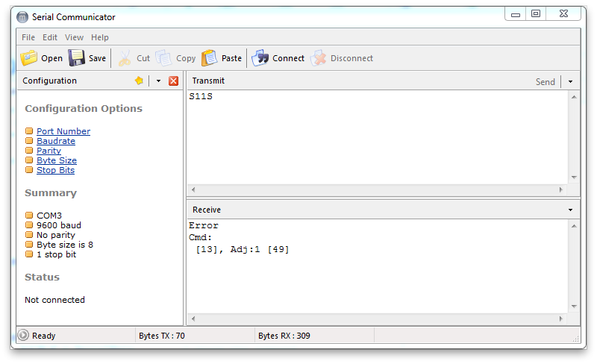597x364 pixels.
Task: Click the Baudrate configuration link
Action: pyautogui.click(x=56, y=141)
